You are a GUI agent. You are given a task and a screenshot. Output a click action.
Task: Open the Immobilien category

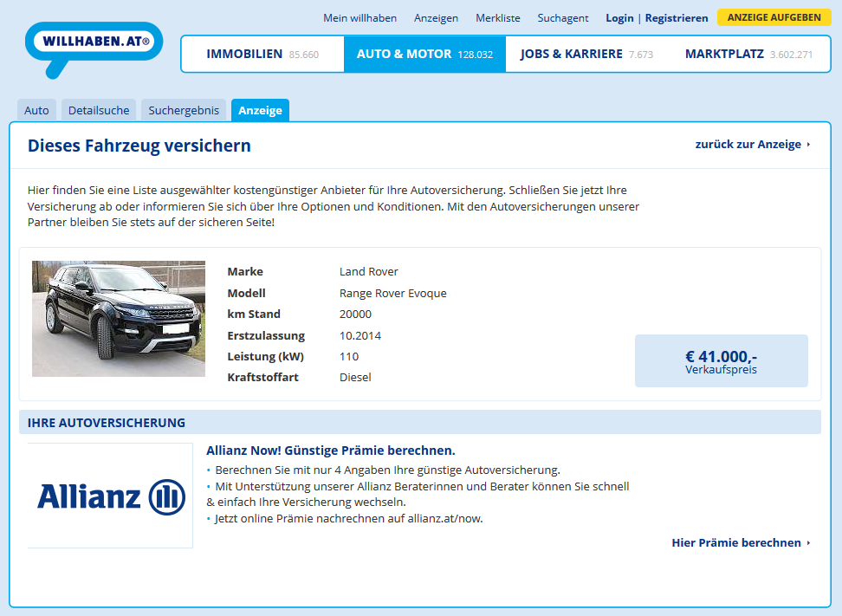pyautogui.click(x=262, y=54)
